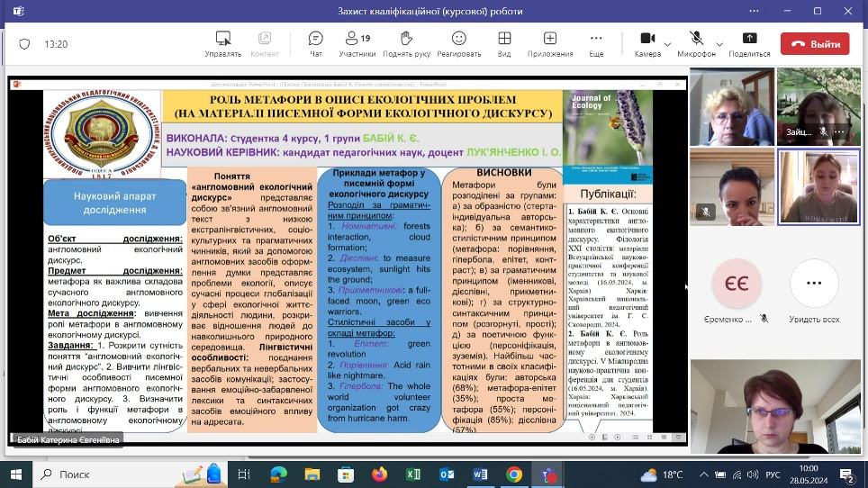This screenshot has width=868, height=488.
Task: Open Excel from the taskbar
Action: [x=413, y=474]
